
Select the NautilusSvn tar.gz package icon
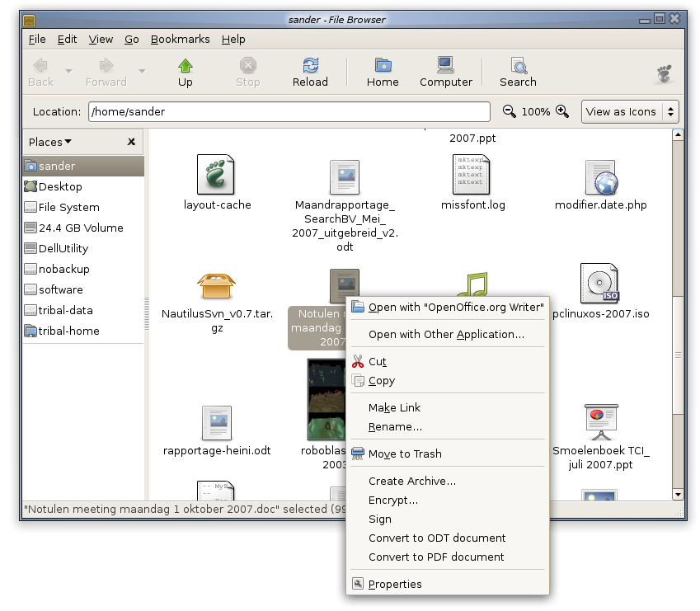[216, 285]
